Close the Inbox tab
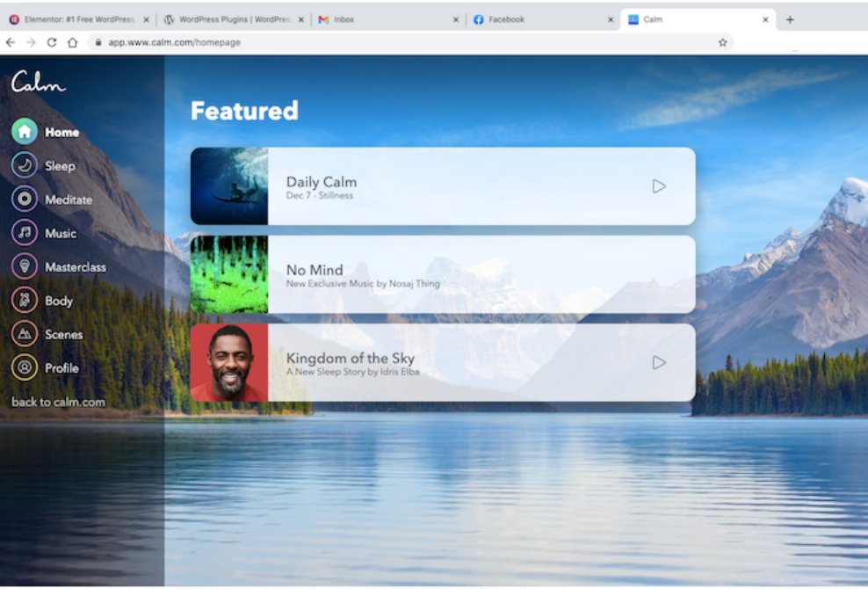This screenshot has height=589, width=868. pos(456,19)
